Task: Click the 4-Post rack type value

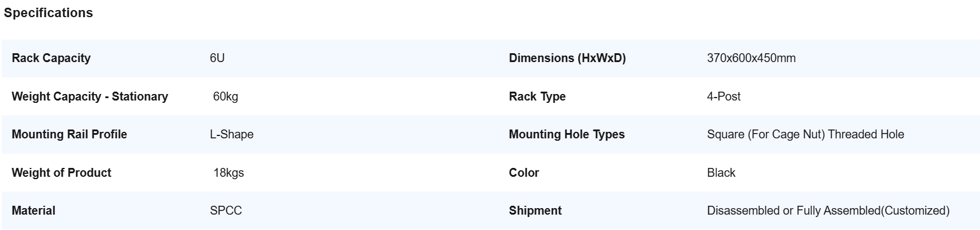Action: click(723, 96)
